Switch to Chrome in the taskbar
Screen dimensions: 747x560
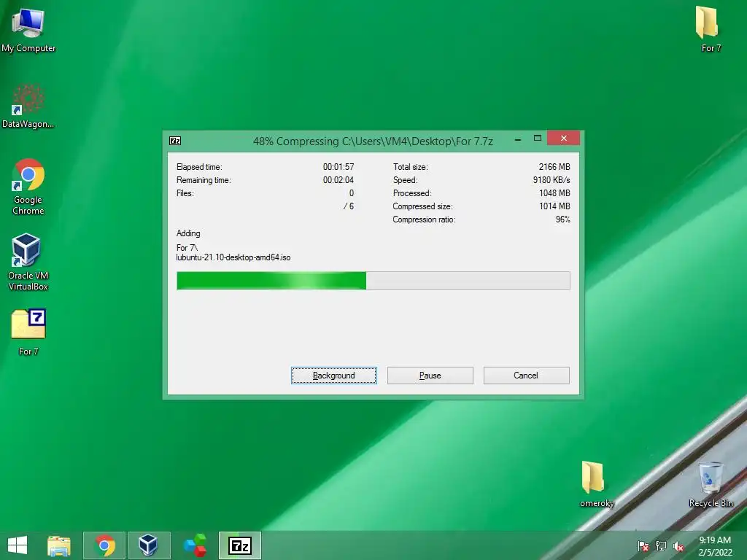click(x=104, y=545)
